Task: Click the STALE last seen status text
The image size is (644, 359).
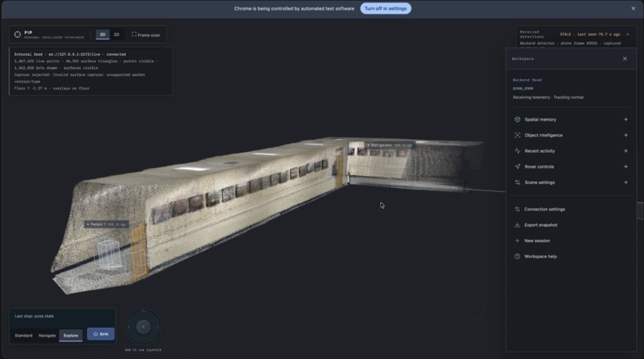Action: (x=590, y=34)
